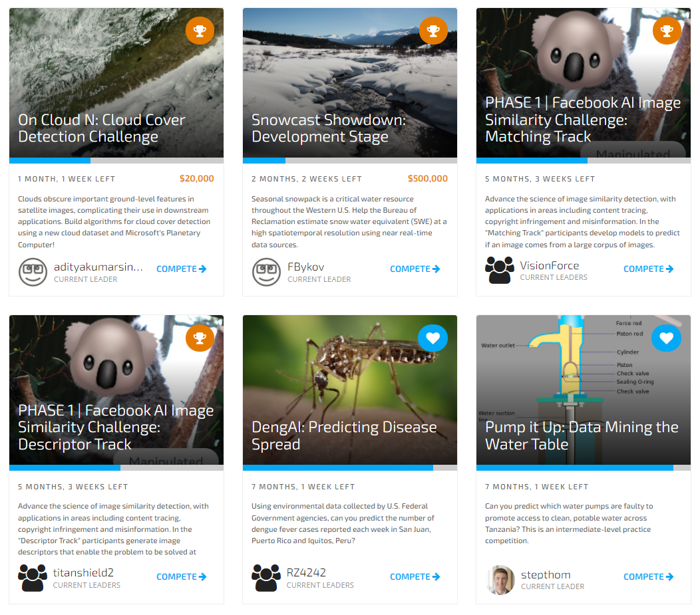The width and height of the screenshot is (700, 615).
Task: Click the RZ4242 team group icon
Action: 266,578
